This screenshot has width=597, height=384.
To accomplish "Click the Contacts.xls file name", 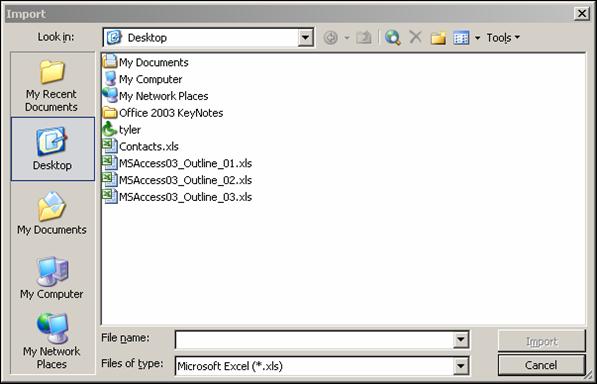I will (x=149, y=147).
